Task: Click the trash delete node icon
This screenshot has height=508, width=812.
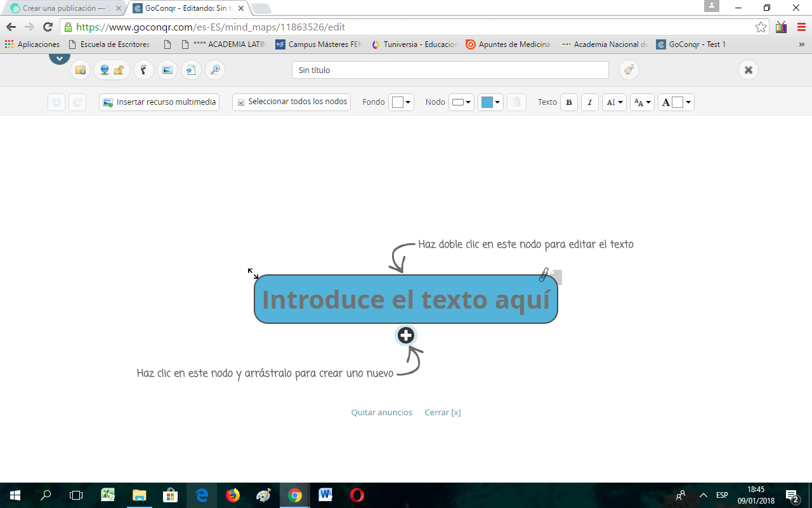Action: click(x=516, y=102)
